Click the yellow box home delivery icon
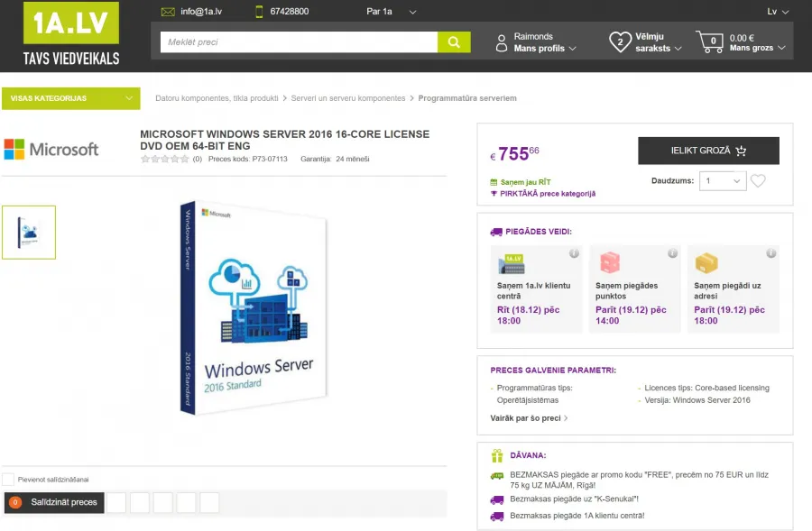The width and height of the screenshot is (812, 531). (706, 263)
